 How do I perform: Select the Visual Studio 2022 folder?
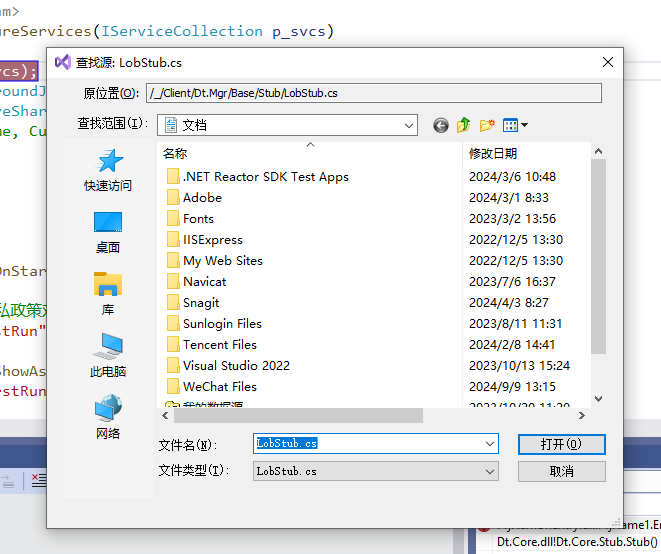(x=236, y=365)
